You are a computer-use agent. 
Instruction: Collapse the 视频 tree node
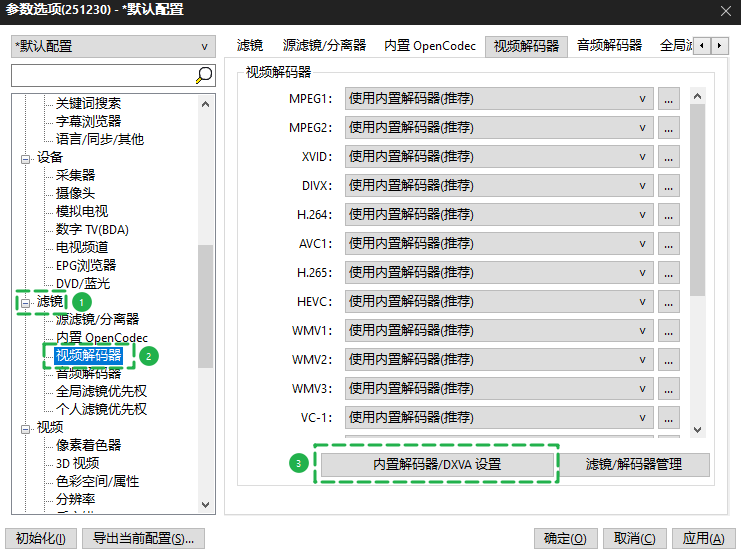[x=26, y=428]
